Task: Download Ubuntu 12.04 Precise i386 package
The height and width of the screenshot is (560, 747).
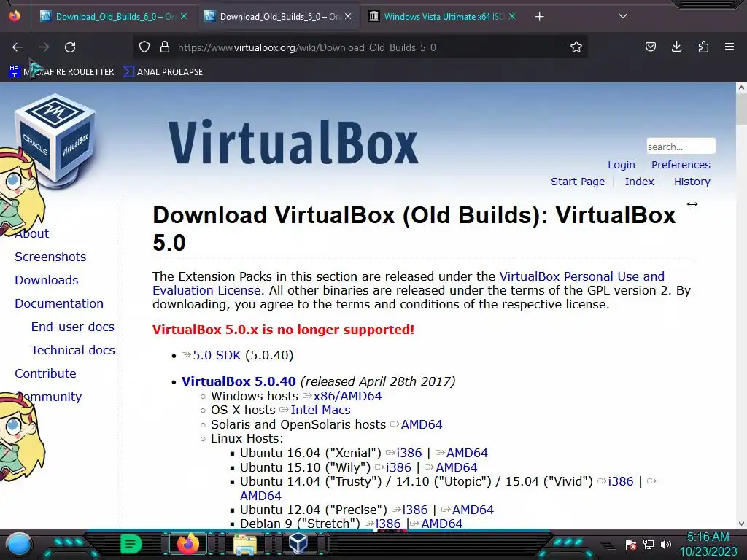Action: click(x=415, y=510)
